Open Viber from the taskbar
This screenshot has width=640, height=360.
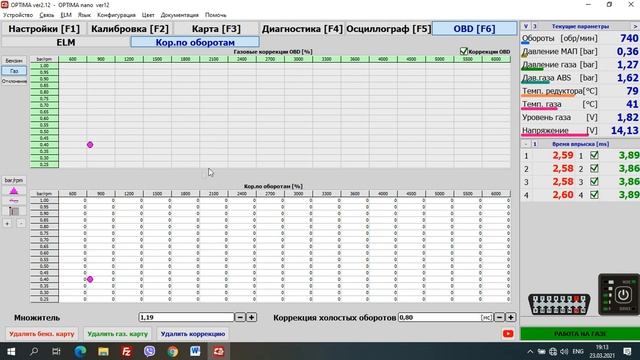click(x=149, y=351)
